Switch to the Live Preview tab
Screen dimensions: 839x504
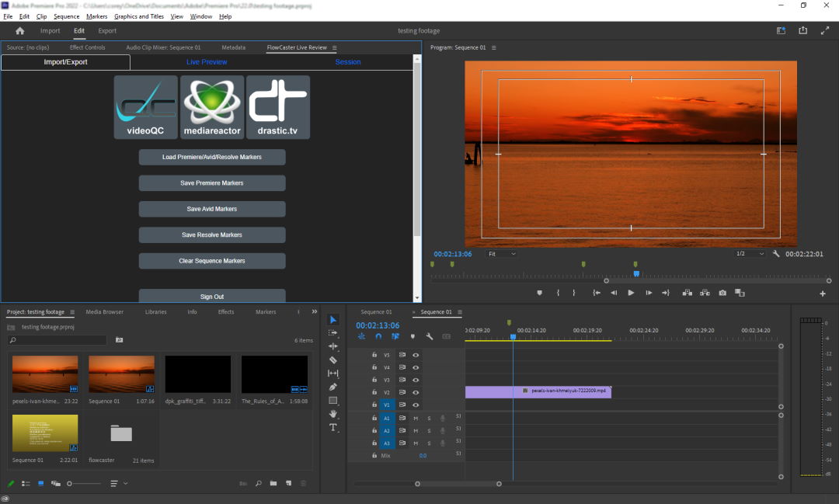[x=207, y=62]
